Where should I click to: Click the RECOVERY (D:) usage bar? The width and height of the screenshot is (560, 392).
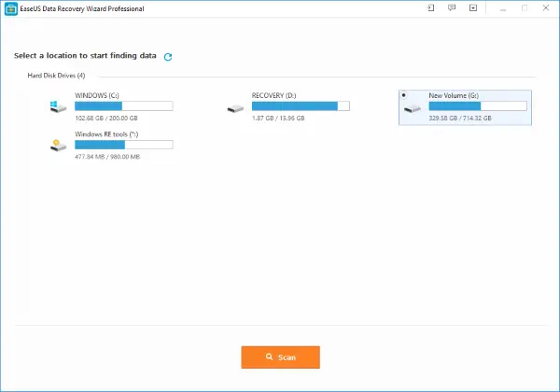[301, 106]
